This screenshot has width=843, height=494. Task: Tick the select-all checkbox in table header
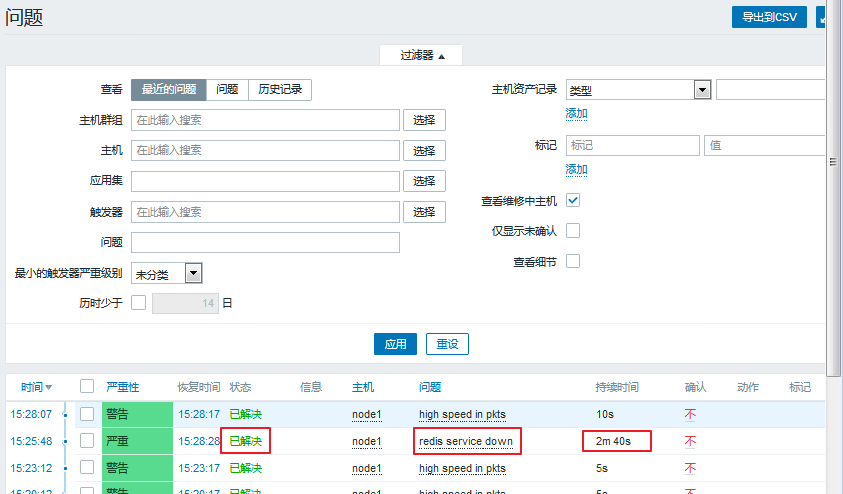[x=87, y=386]
